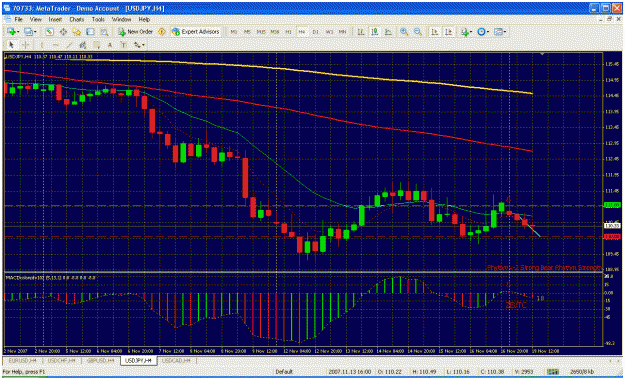Screen dimensions: 625x378
Task: Switch timeframe to M5
Action: click(247, 32)
